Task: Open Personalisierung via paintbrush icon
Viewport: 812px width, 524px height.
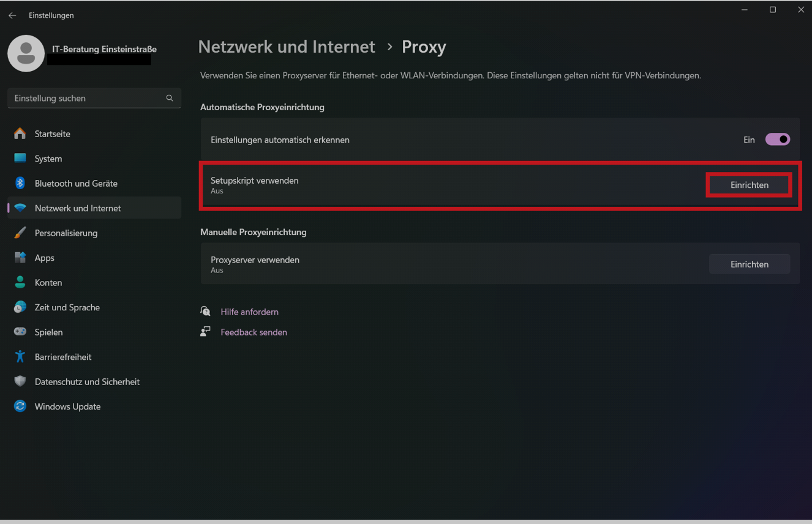Action: point(20,233)
